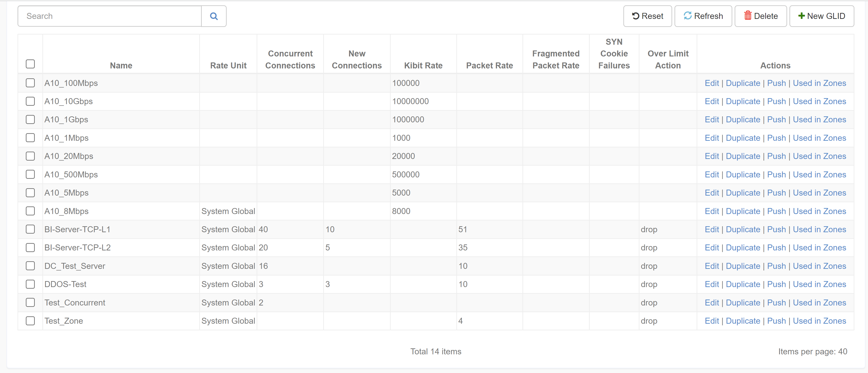Tick the checkbox beside Test_Zone

pos(30,321)
